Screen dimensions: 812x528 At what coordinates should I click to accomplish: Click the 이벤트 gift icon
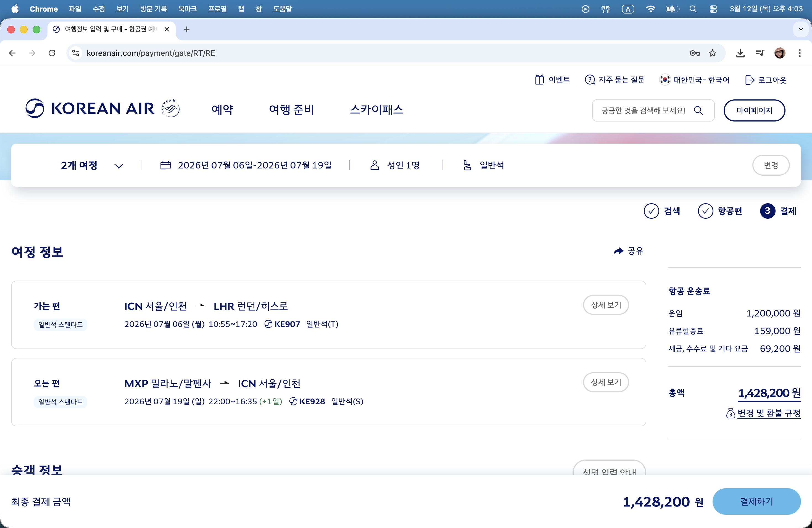[x=539, y=80]
